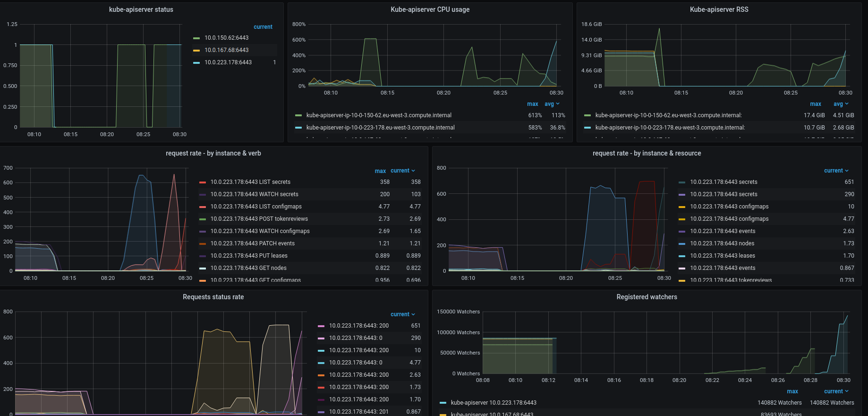Select 'WATCH secrets' series in verb legend
Screen dimensions: 868x416
tap(254, 194)
